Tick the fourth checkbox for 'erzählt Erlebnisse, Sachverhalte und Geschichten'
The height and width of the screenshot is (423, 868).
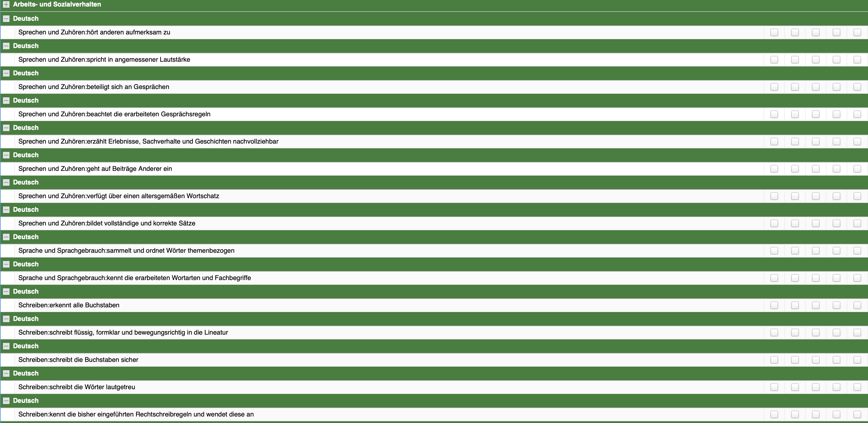tap(836, 141)
